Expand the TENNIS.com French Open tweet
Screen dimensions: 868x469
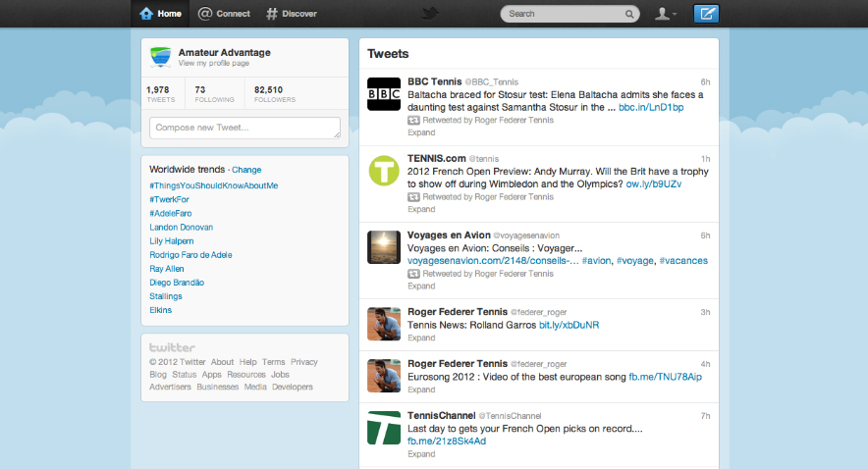coord(421,209)
